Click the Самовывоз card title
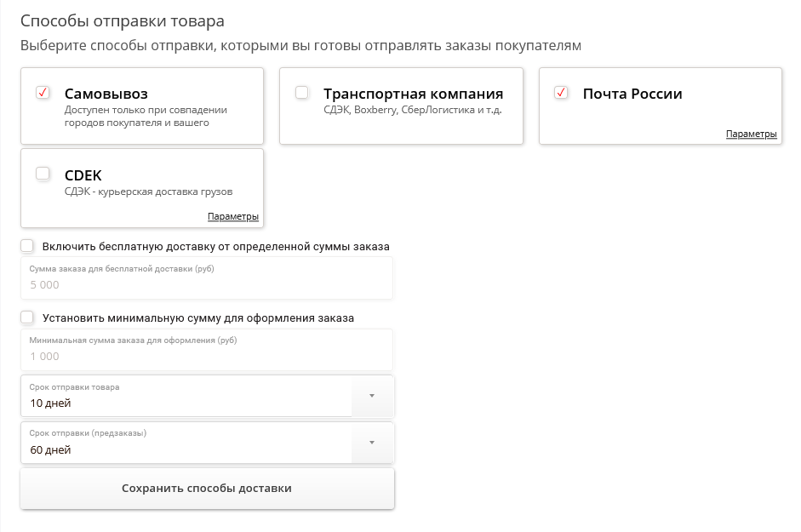This screenshot has height=532, width=801. tap(106, 94)
